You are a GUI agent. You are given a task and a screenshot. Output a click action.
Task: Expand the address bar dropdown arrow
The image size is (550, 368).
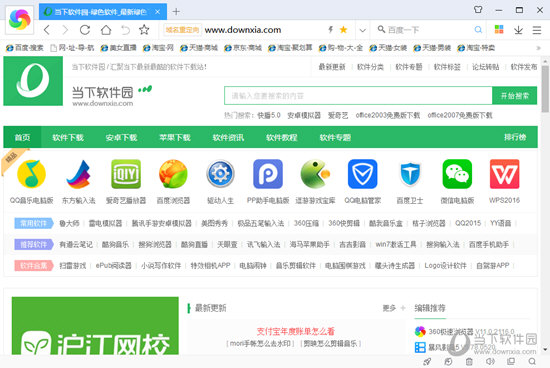click(363, 30)
